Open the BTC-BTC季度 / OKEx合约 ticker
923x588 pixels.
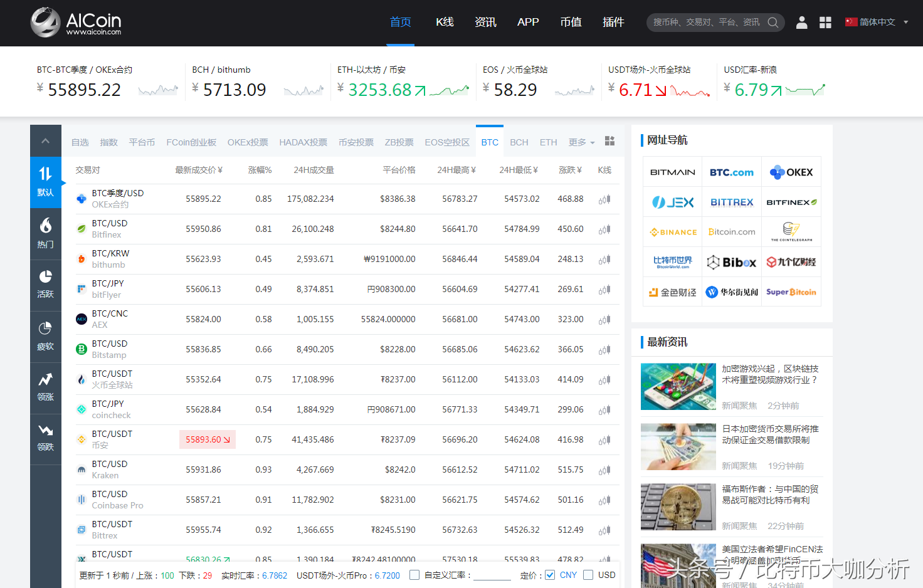tap(108, 83)
